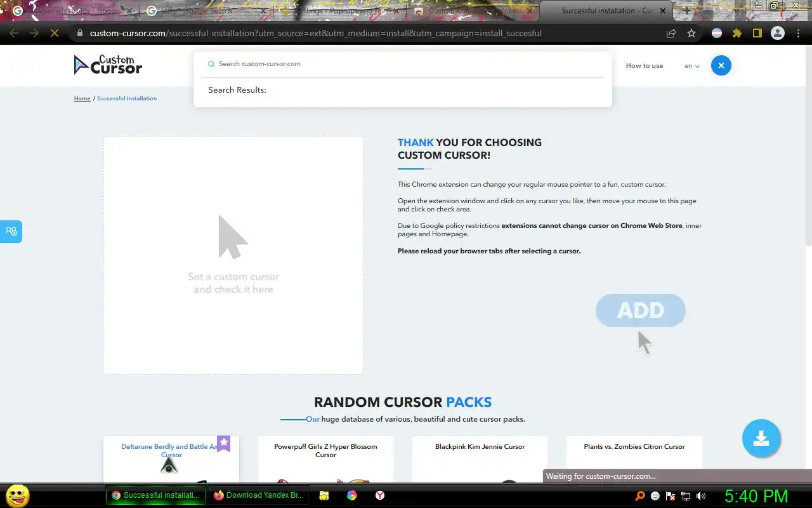The image size is (812, 508).
Task: Click the flag extension icon in toolbar
Action: tap(717, 33)
